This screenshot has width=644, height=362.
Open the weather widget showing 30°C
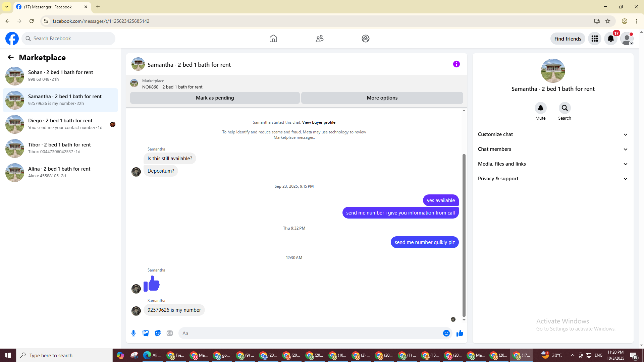pyautogui.click(x=552, y=355)
